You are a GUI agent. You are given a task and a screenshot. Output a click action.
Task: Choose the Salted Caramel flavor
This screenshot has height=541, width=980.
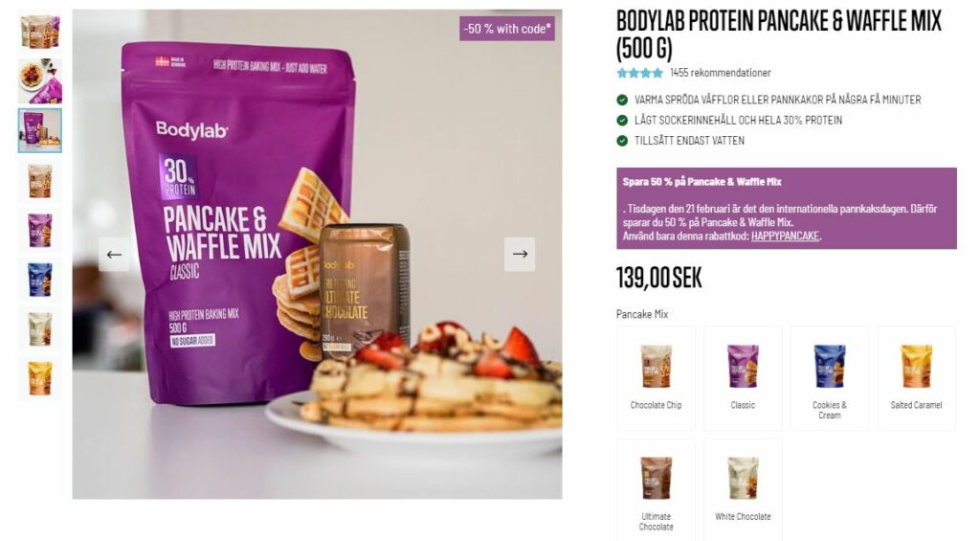point(916,378)
